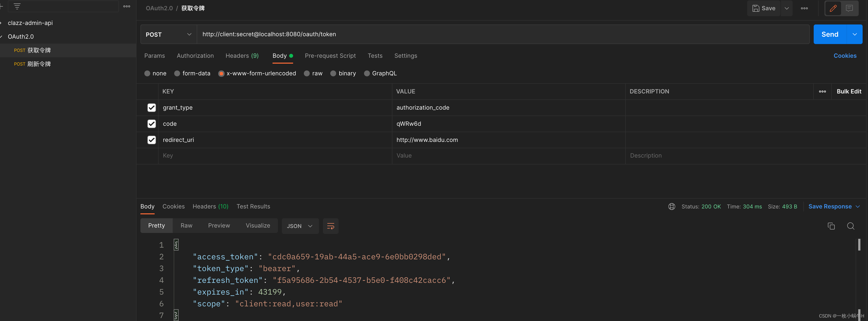Click the empty Value field

(509, 156)
